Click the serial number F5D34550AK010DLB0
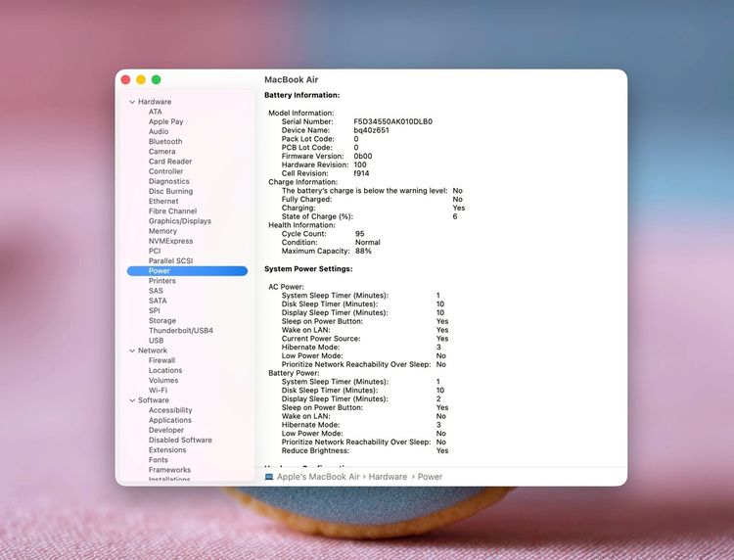This screenshot has width=734, height=560. coord(392,121)
